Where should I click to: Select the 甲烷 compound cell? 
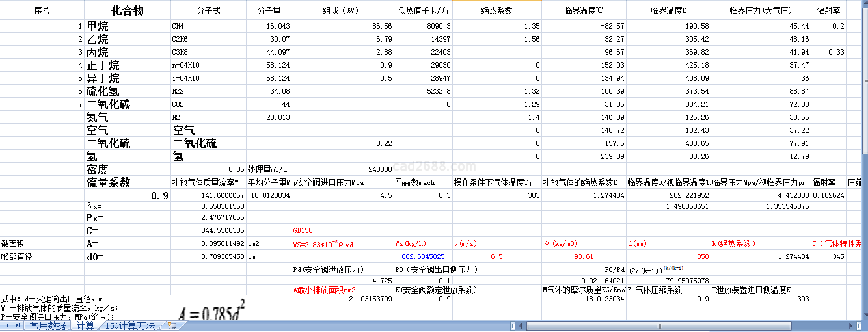pyautogui.click(x=98, y=27)
